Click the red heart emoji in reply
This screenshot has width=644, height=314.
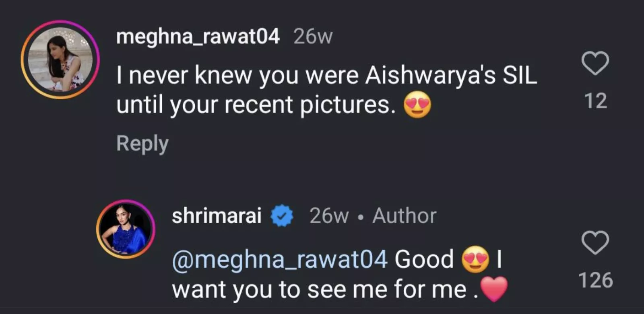494,289
